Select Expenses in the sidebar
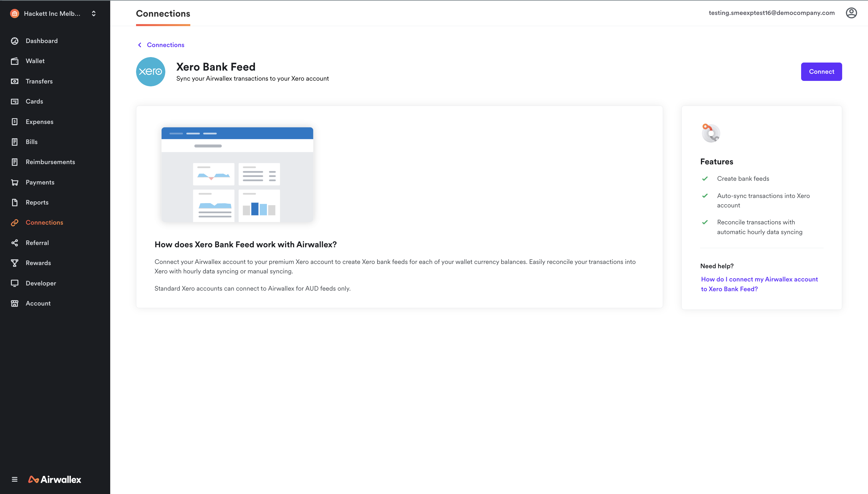868x494 pixels. point(39,122)
